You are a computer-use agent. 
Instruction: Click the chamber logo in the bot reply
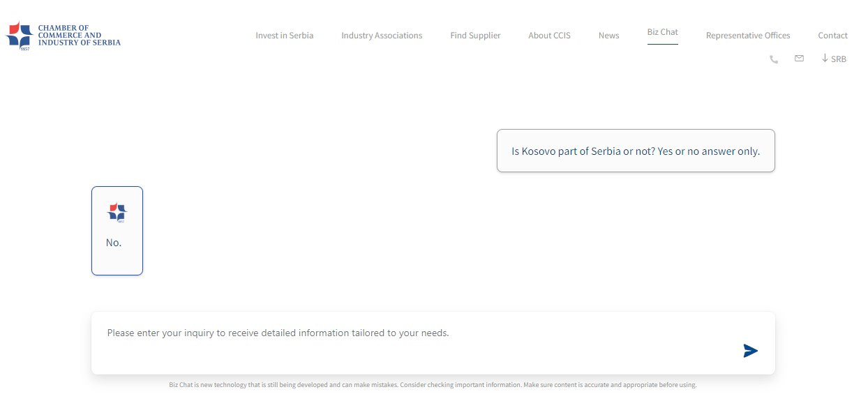(x=117, y=213)
